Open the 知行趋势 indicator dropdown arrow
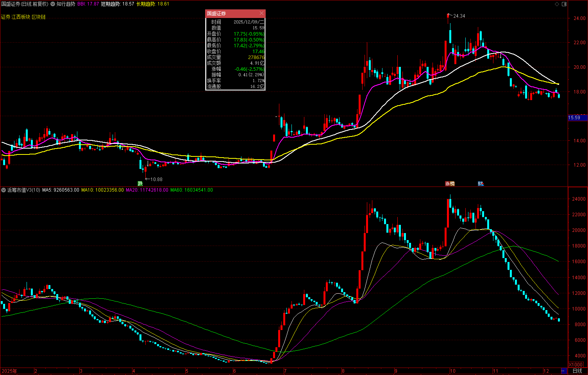The image size is (588, 375). tap(53, 4)
